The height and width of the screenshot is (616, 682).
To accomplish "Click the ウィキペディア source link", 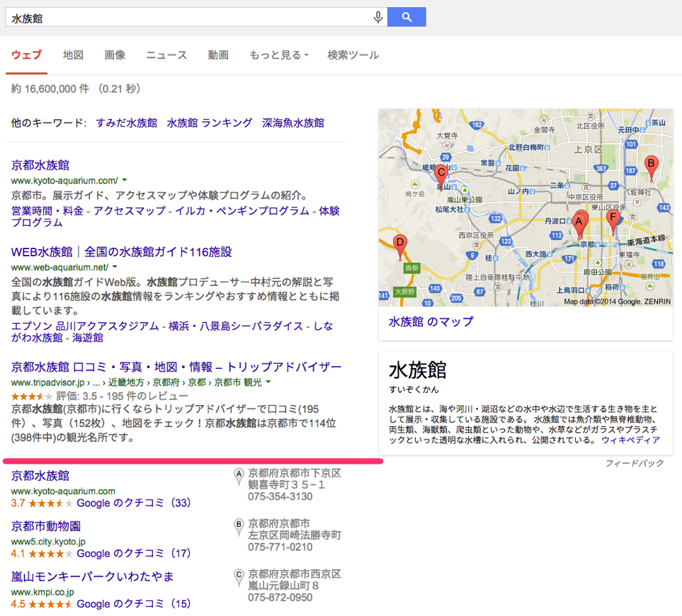I will tap(631, 440).
